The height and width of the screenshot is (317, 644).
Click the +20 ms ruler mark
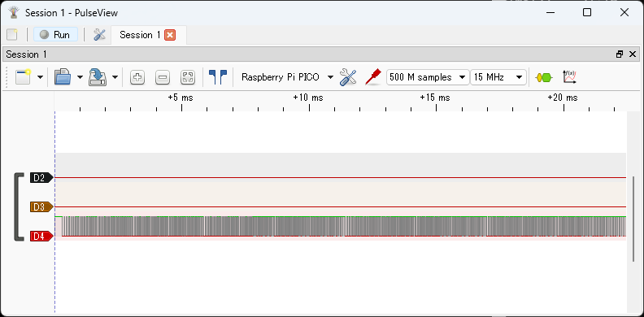coord(563,98)
